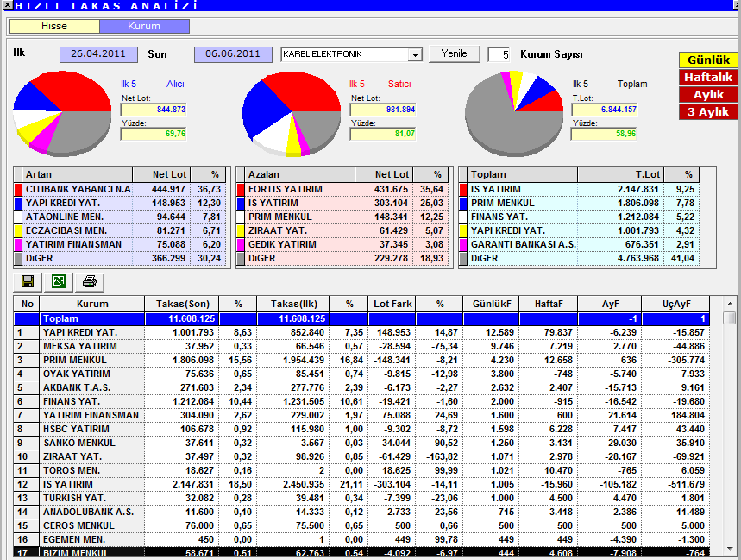This screenshot has width=741, height=560.
Task: Select the 3 Aylık period button
Action: pyautogui.click(x=708, y=112)
